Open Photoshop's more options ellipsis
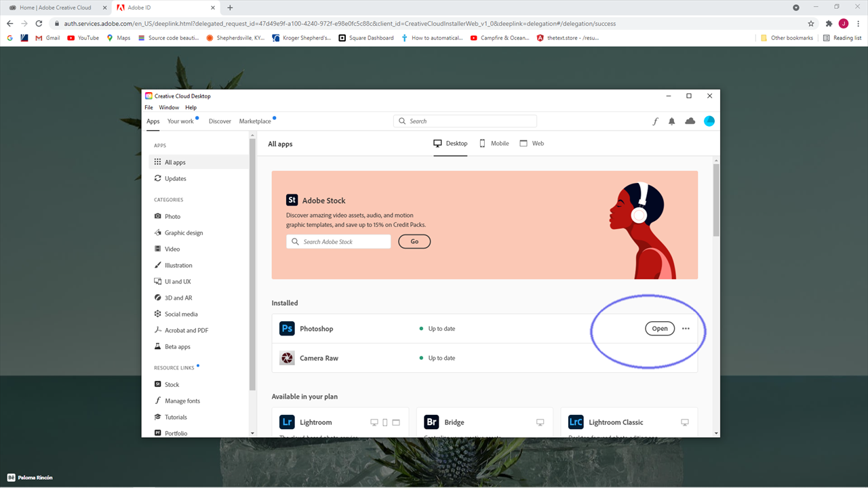868x488 pixels. pyautogui.click(x=686, y=329)
